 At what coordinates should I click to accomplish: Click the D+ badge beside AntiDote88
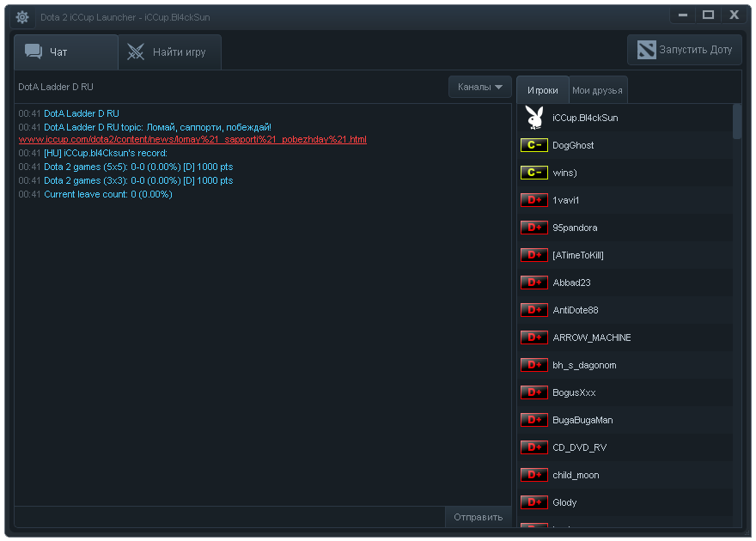[533, 310]
